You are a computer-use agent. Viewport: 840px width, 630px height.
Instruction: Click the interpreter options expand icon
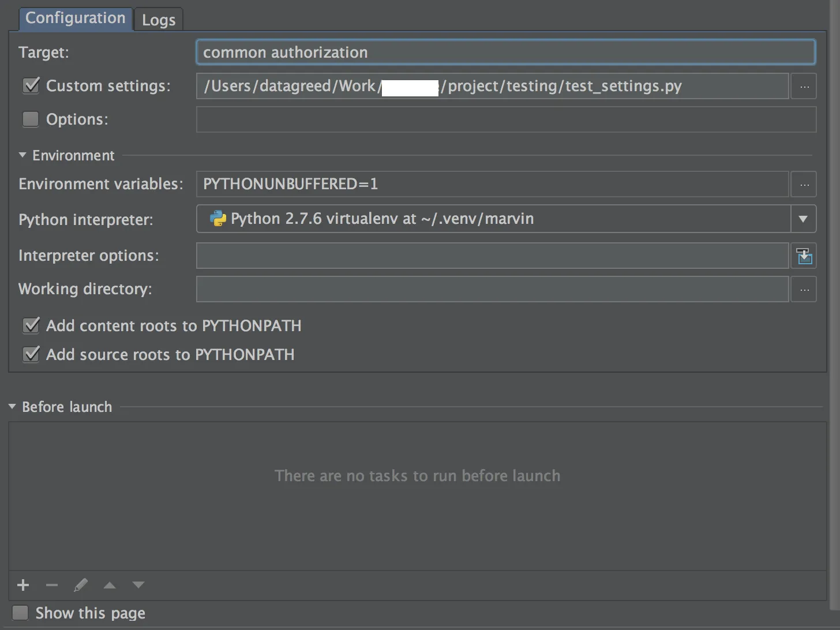[804, 256]
